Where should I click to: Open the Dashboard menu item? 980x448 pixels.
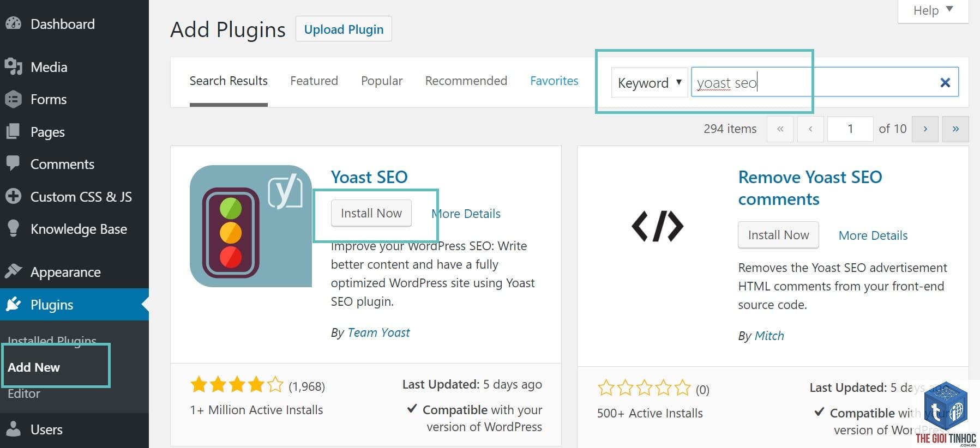[x=74, y=24]
